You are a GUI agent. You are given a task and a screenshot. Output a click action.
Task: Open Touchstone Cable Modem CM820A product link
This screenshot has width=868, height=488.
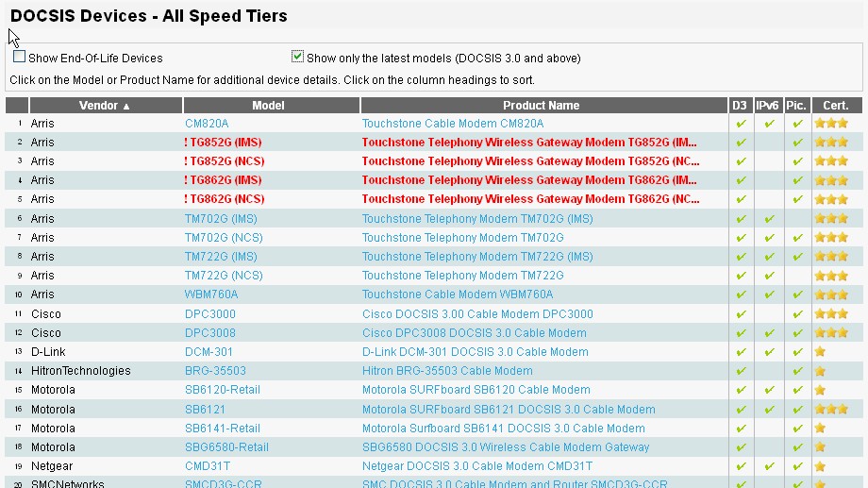point(453,124)
